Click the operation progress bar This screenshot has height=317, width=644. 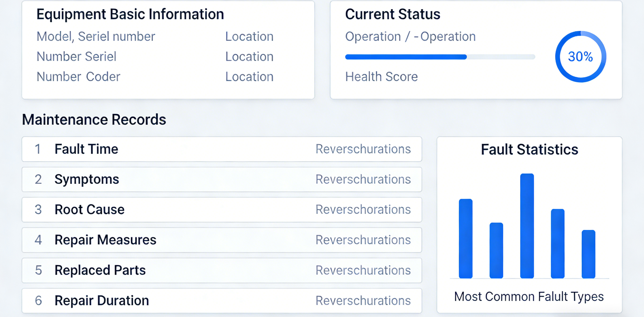[x=440, y=57]
